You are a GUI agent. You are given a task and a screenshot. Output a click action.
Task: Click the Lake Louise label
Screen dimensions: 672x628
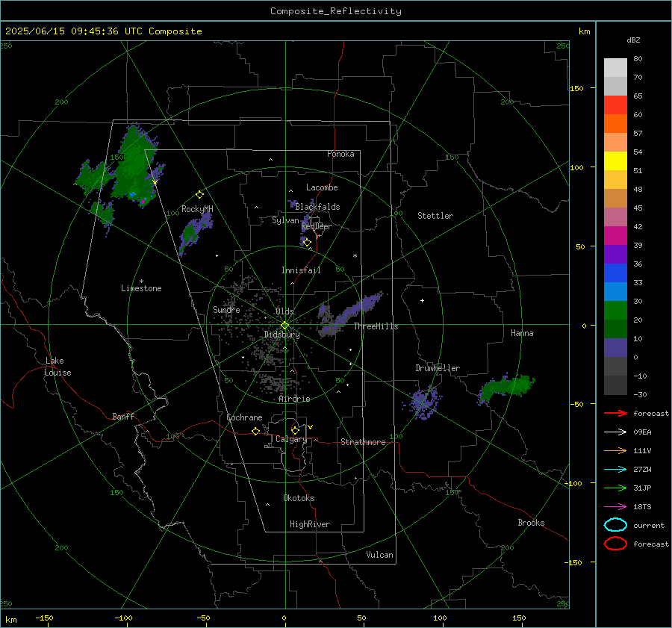[57, 367]
